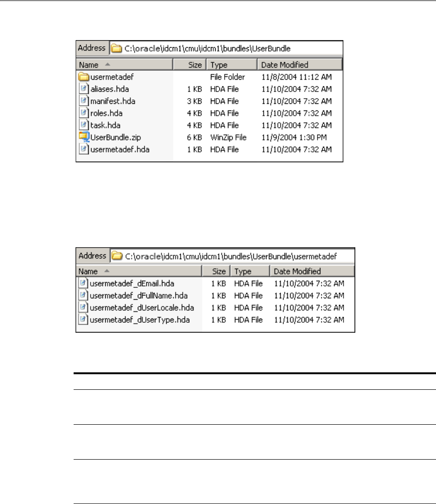The image size is (436, 504).
Task: Select the roles.hda file icon
Action: [x=84, y=113]
